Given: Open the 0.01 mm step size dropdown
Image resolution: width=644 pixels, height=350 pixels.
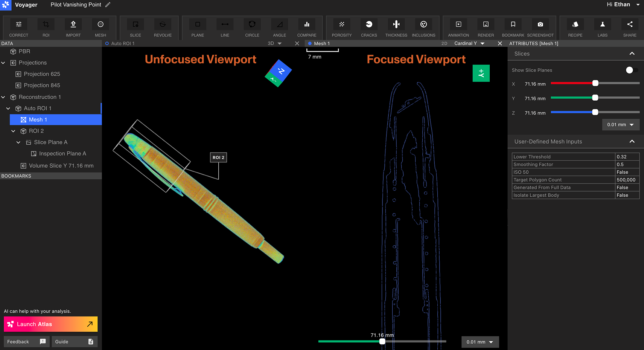Looking at the screenshot, I should (x=621, y=124).
